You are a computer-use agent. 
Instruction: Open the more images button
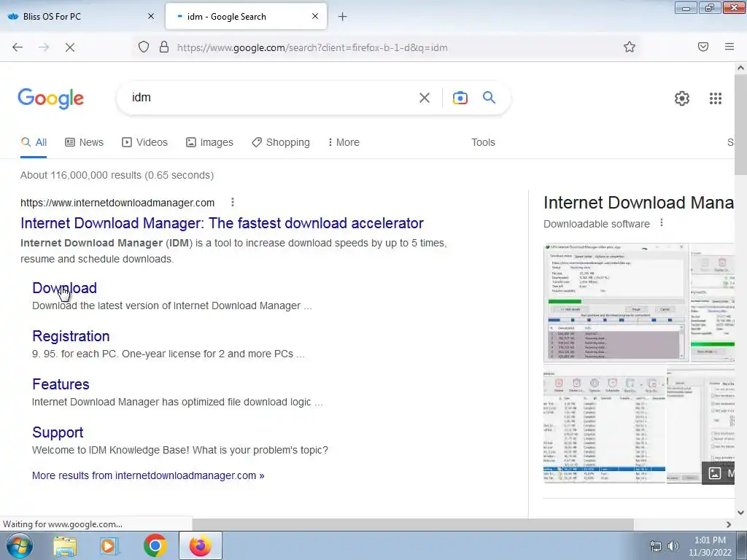click(x=719, y=472)
